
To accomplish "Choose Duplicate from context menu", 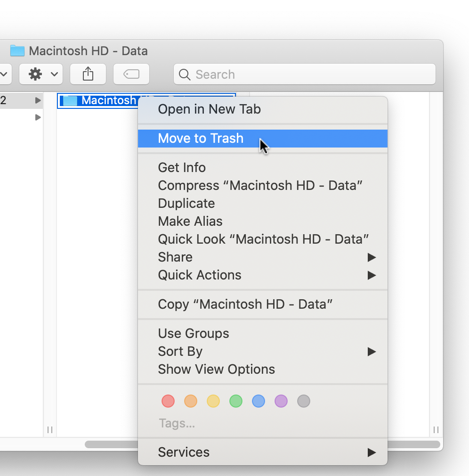I will (263, 204).
